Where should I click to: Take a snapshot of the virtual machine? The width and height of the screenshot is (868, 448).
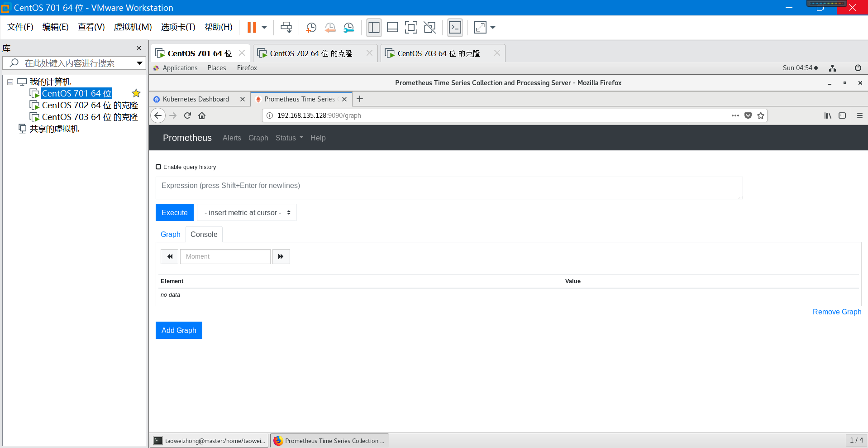[311, 28]
